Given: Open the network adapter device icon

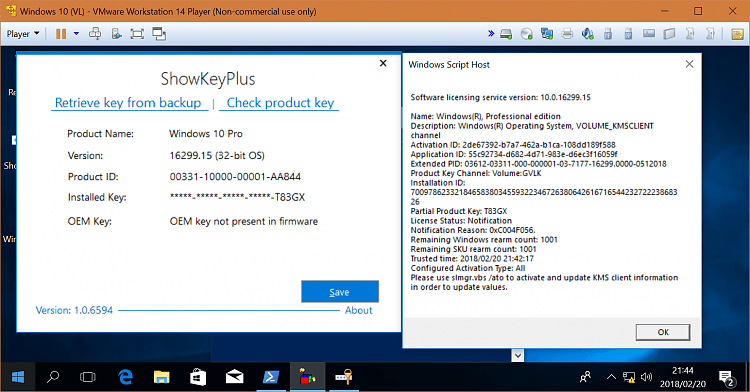Looking at the screenshot, I should [x=547, y=34].
